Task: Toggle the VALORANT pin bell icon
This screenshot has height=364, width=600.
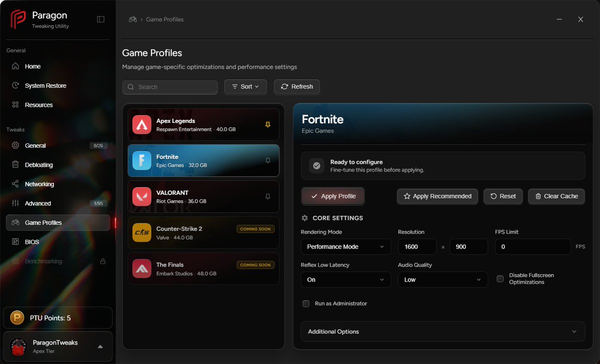Action: [267, 197]
